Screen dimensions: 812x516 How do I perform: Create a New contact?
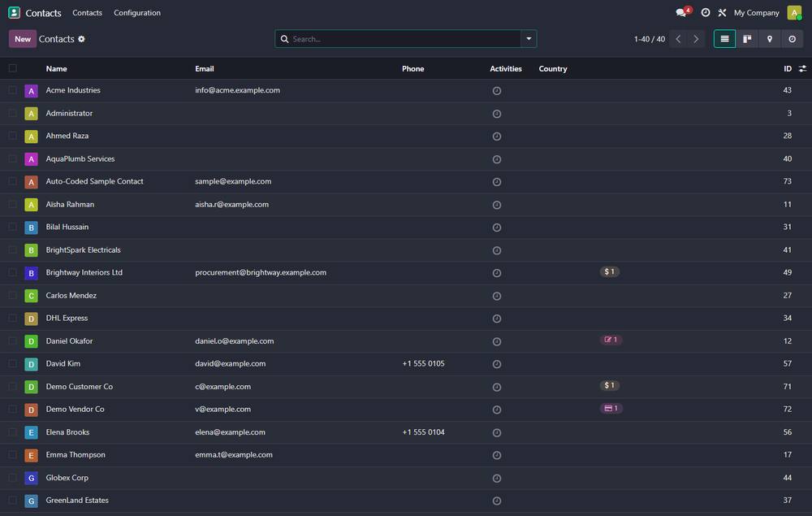[x=22, y=39]
